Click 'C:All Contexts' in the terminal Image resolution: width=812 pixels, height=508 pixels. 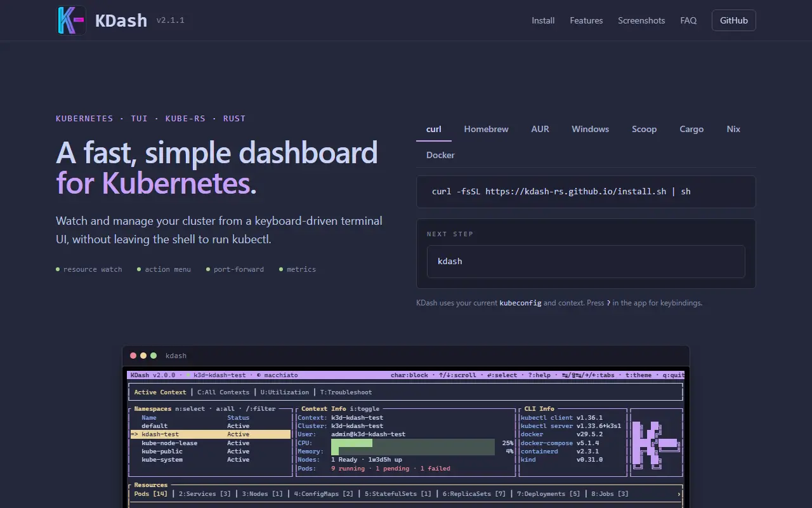click(223, 392)
